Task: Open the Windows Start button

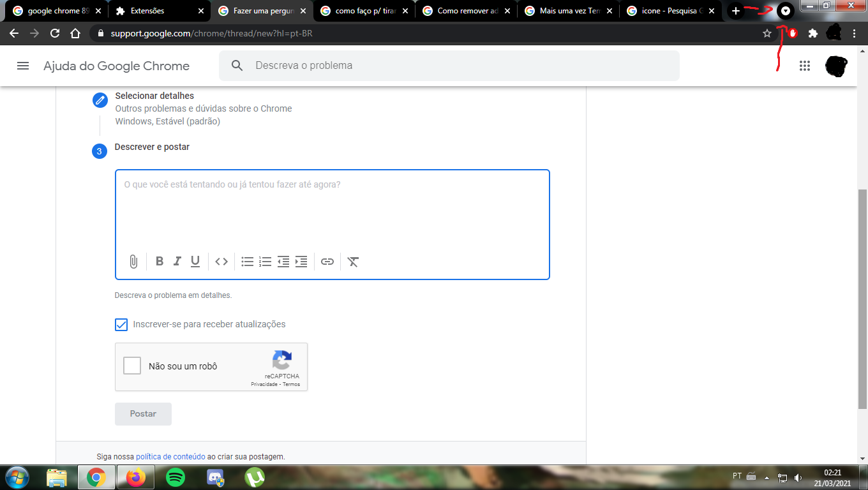Action: (x=17, y=477)
